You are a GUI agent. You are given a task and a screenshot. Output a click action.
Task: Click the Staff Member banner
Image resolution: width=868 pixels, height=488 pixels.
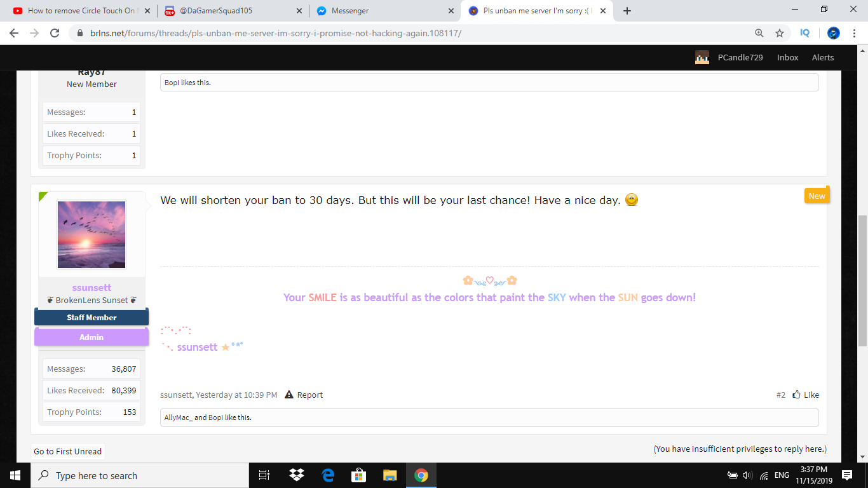pyautogui.click(x=92, y=317)
